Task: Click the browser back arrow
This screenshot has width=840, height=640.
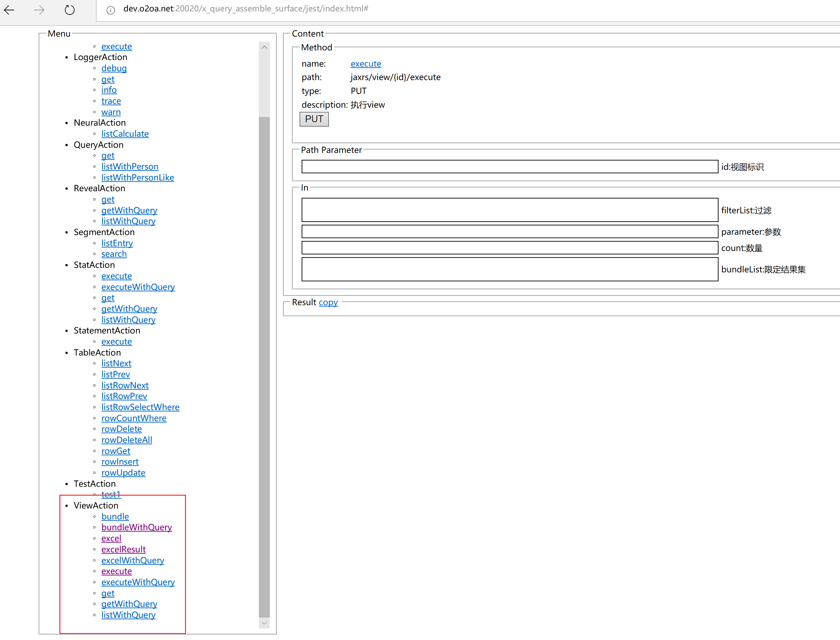Action: coord(10,10)
